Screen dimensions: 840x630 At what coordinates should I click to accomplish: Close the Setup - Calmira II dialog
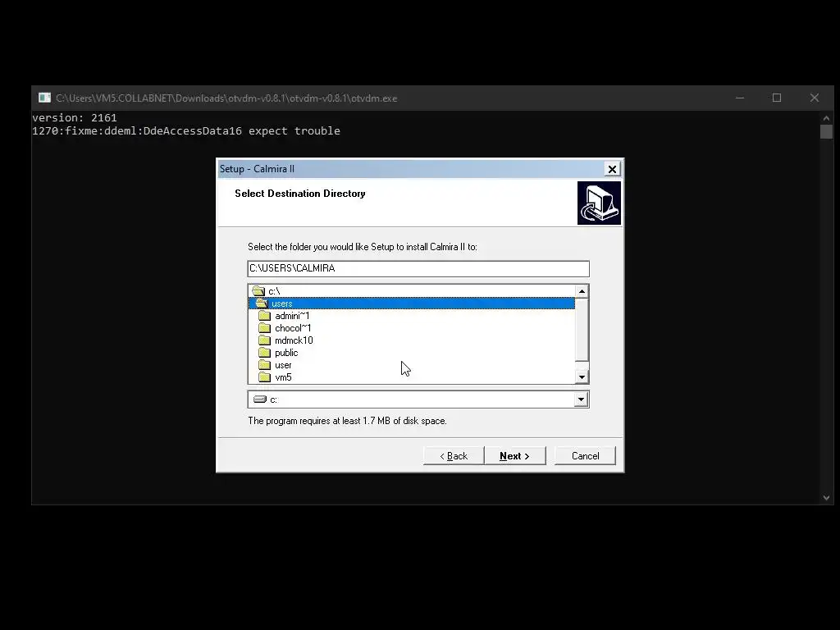tap(612, 169)
